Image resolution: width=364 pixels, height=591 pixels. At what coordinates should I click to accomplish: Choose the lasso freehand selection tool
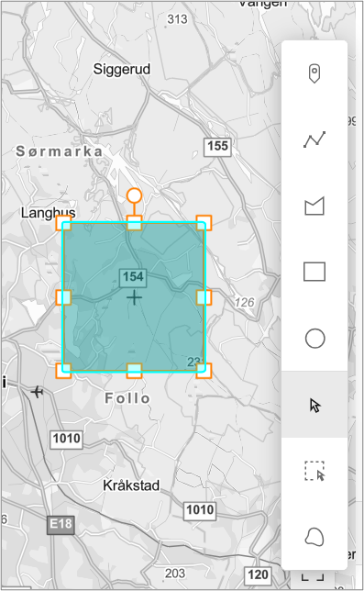coord(314,537)
